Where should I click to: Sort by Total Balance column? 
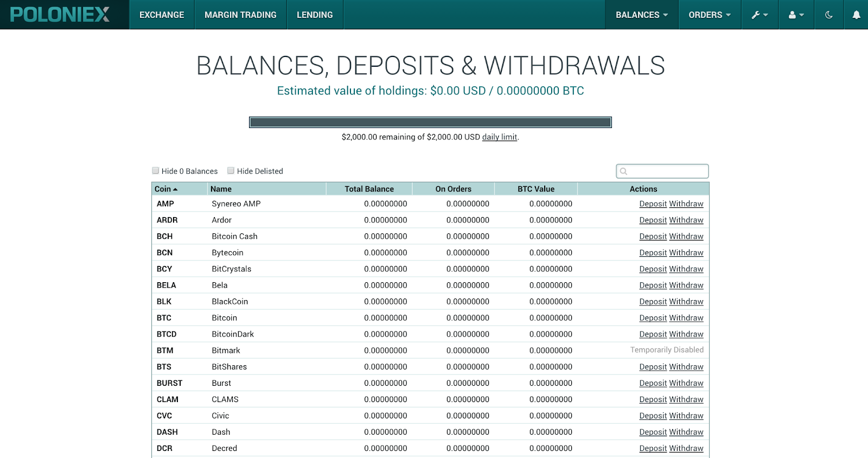pos(369,189)
